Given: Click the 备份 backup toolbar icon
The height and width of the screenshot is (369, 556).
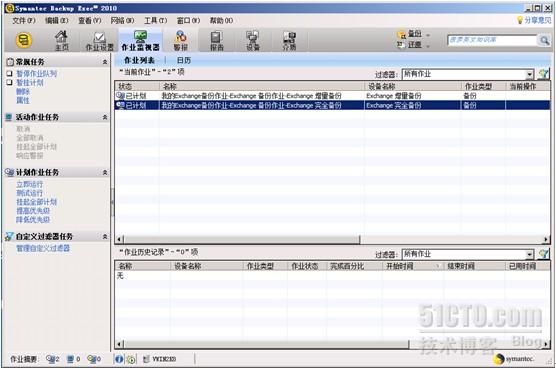Looking at the screenshot, I should click(401, 34).
